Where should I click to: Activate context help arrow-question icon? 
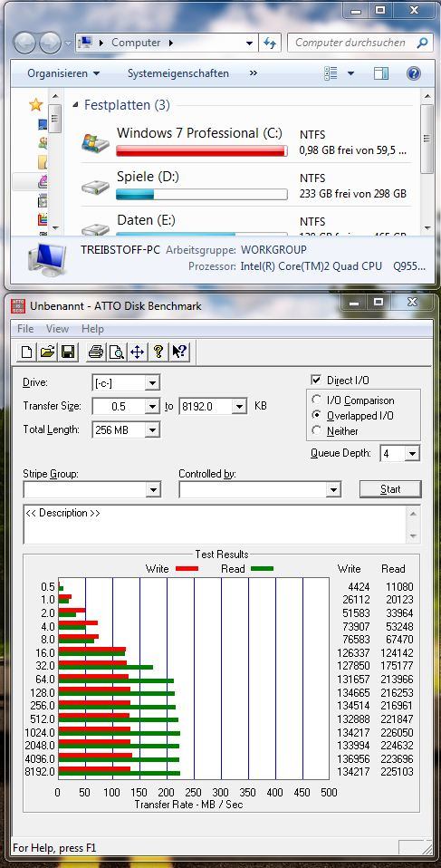tap(179, 352)
